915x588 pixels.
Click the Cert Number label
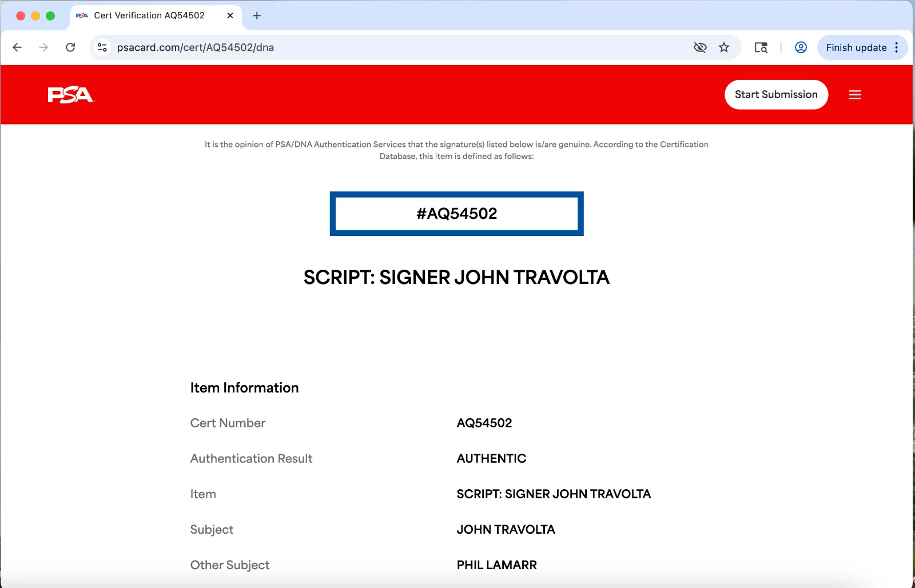(x=228, y=423)
